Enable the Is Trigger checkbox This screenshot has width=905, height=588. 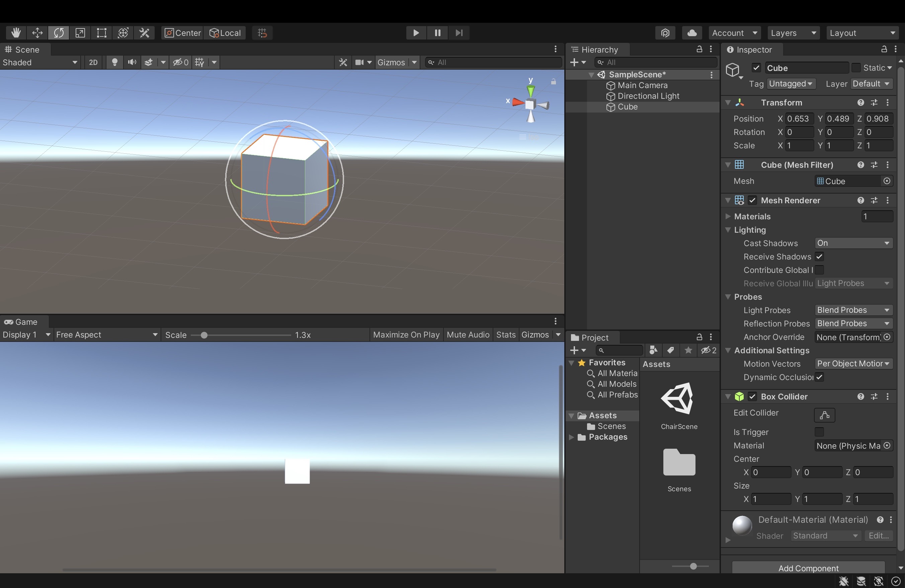(819, 432)
